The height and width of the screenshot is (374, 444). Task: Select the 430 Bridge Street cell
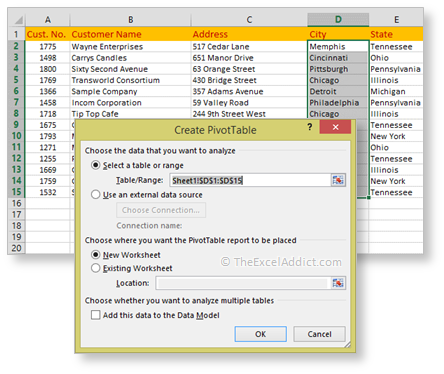[x=249, y=80]
